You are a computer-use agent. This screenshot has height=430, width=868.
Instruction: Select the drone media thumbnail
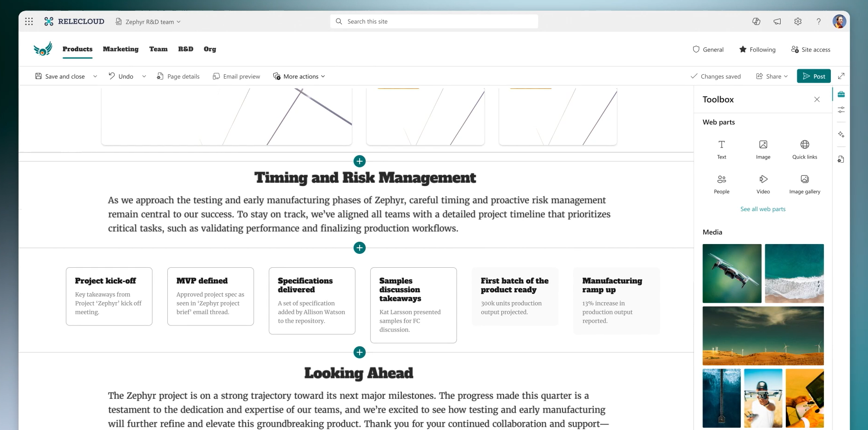(732, 273)
